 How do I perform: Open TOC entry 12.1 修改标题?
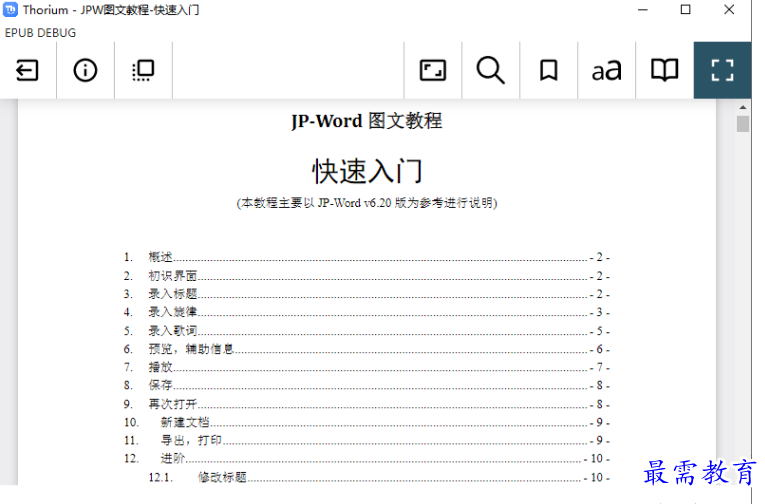click(379, 477)
